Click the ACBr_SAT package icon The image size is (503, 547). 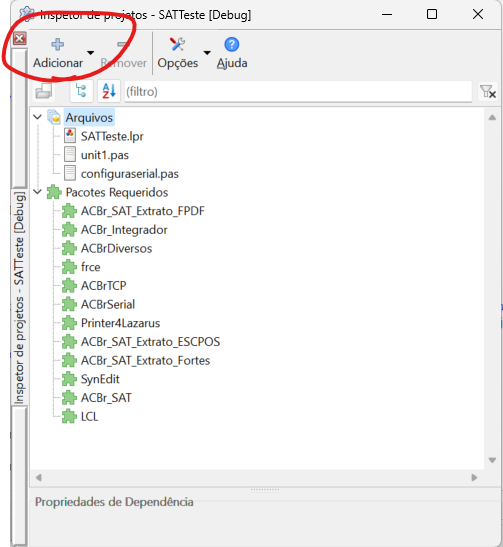(x=69, y=397)
